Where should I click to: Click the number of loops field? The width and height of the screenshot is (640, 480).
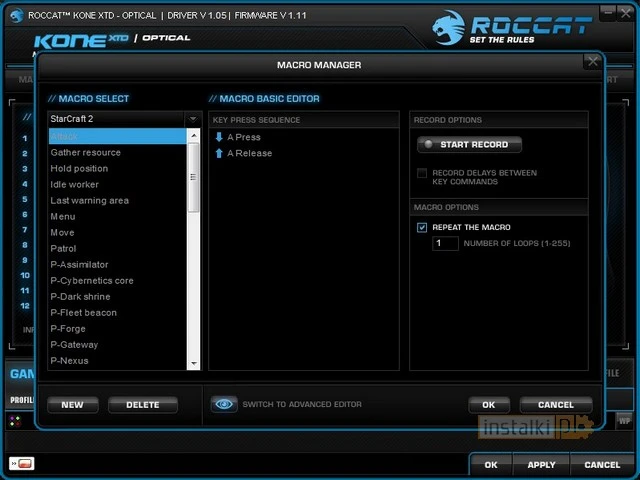pyautogui.click(x=445, y=243)
